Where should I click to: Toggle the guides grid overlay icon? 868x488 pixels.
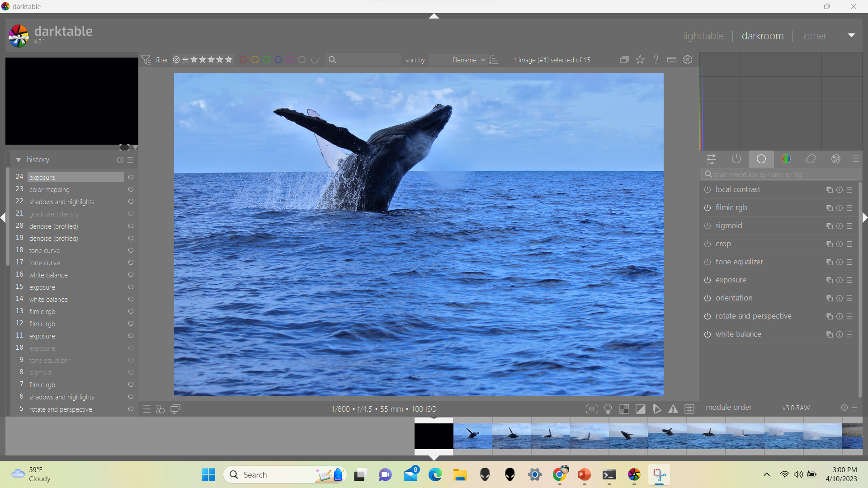689,409
